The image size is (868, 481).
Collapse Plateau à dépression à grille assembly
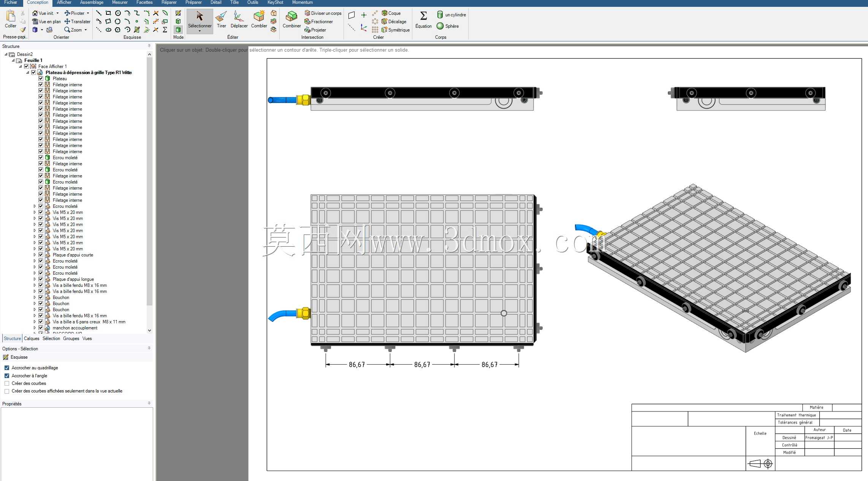(x=27, y=73)
